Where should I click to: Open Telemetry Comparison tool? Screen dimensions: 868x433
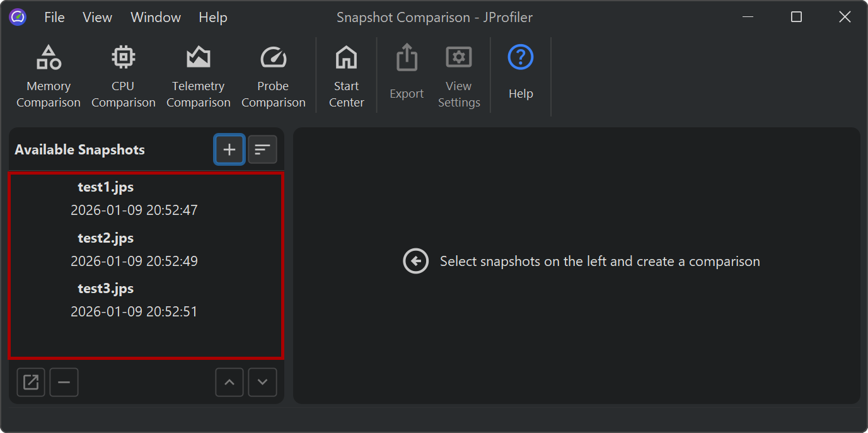pos(199,77)
